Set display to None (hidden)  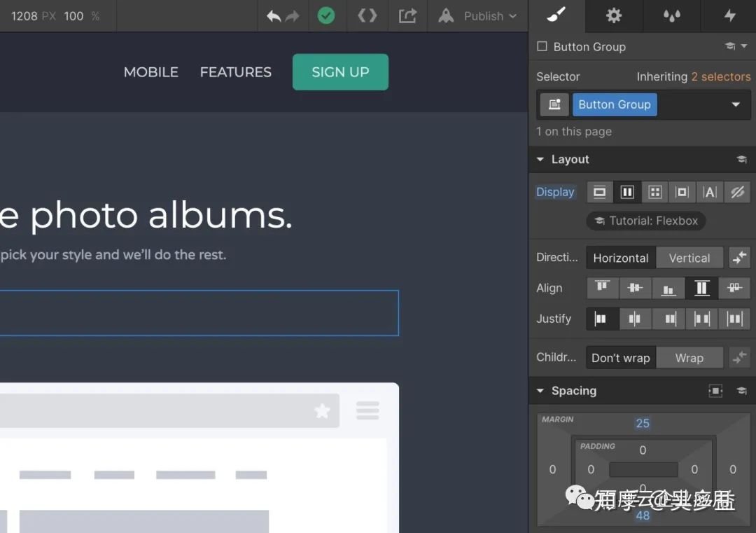point(737,193)
